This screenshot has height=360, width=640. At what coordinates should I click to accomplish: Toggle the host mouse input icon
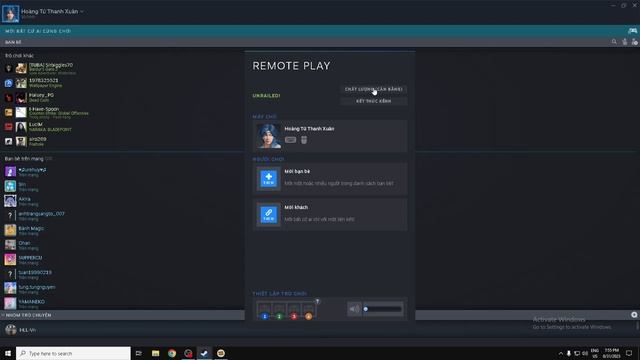pos(304,140)
